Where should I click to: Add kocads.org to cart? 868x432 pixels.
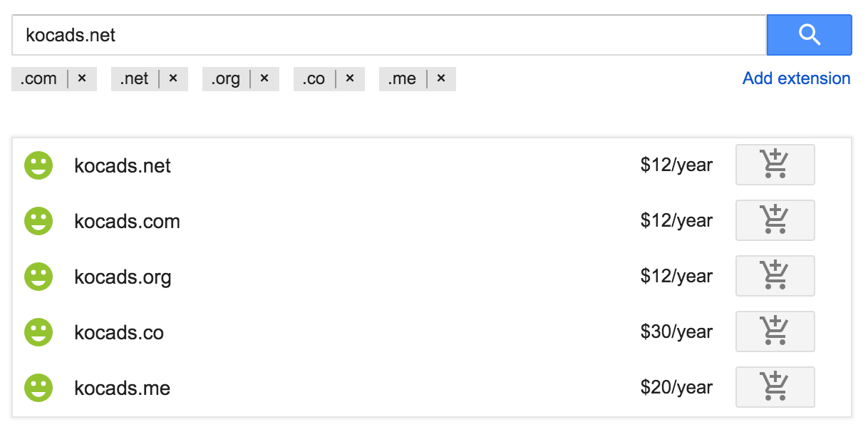(x=775, y=276)
